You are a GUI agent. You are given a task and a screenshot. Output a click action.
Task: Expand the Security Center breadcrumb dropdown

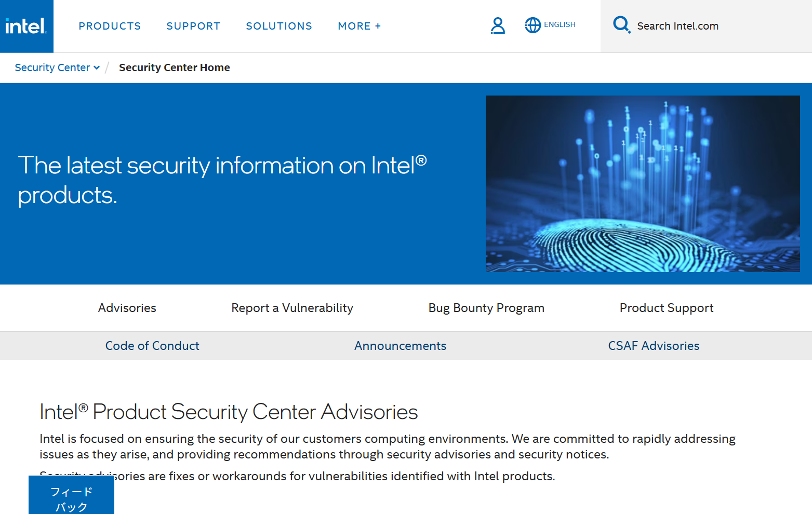coord(57,67)
